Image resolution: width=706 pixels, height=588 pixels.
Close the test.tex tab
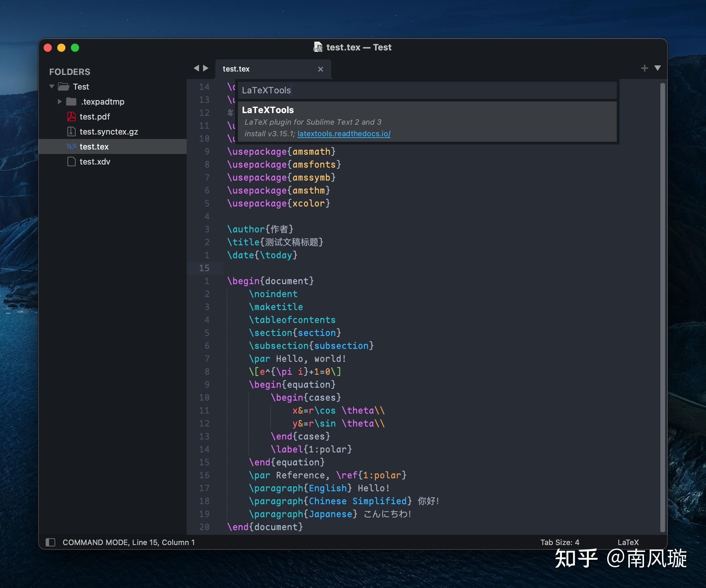click(320, 69)
